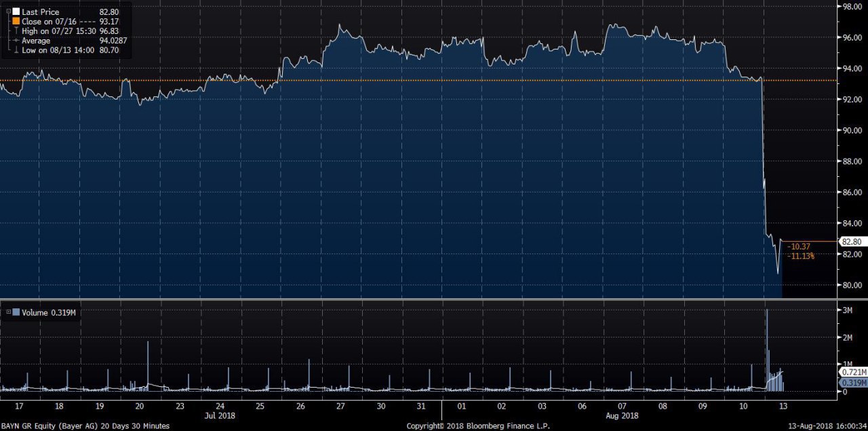The height and width of the screenshot is (431, 868).
Task: Click the 'Jul 2018' month label
Action: (x=219, y=415)
